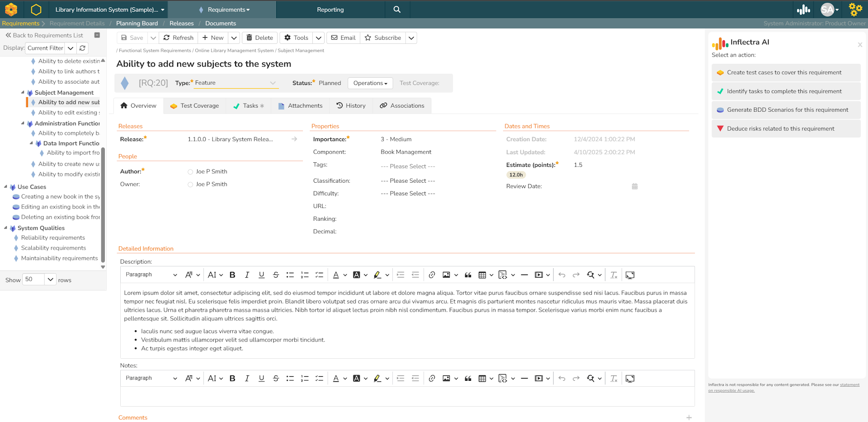Click the Review Date calendar icon
868x422 pixels.
pos(635,186)
